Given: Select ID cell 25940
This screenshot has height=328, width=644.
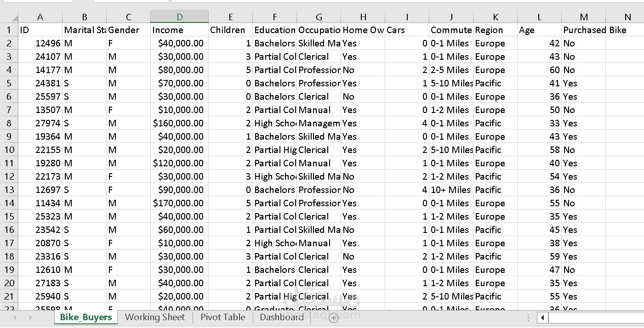Looking at the screenshot, I should pos(40,296).
